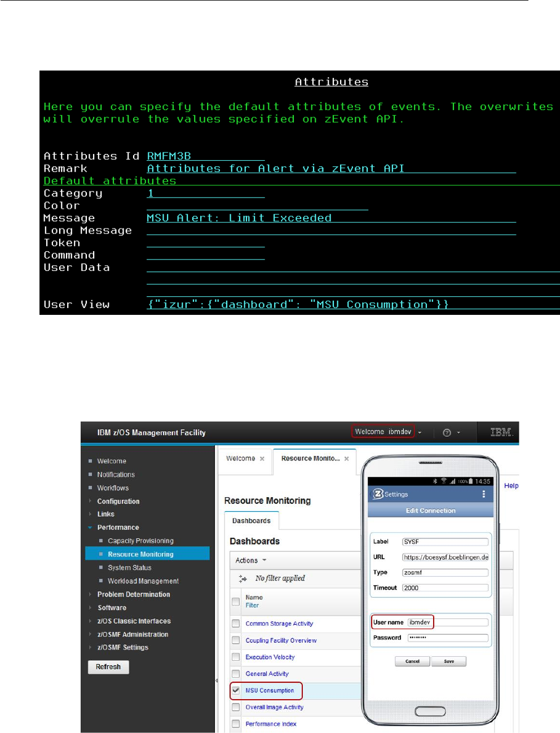Toggle the select-all checkbox in Name header

236,602
